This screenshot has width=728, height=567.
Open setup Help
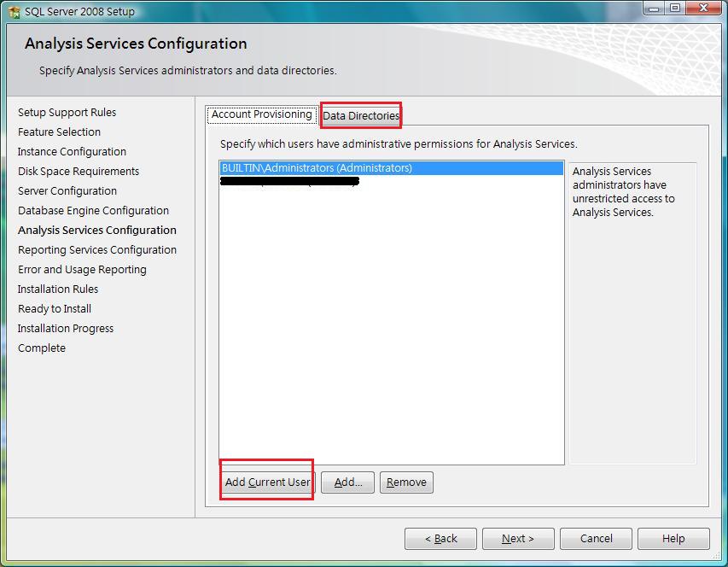(673, 539)
